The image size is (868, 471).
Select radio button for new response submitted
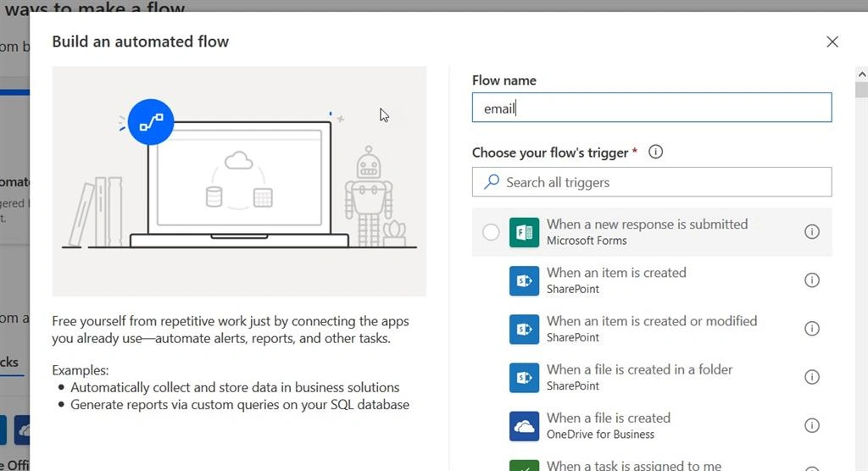[491, 232]
